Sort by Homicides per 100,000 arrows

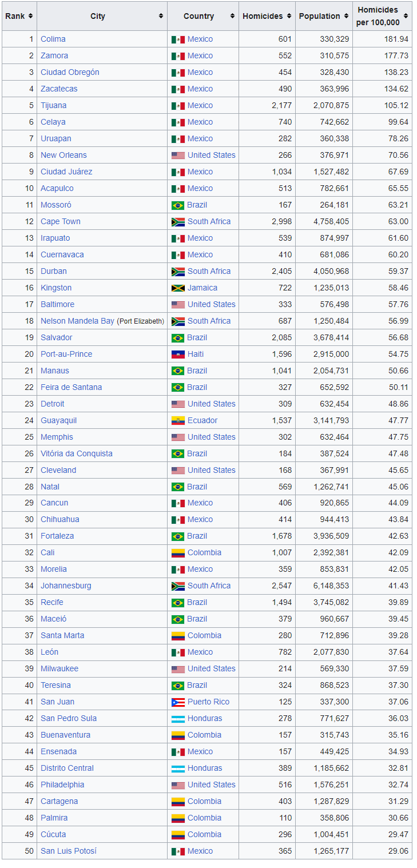pos(406,16)
